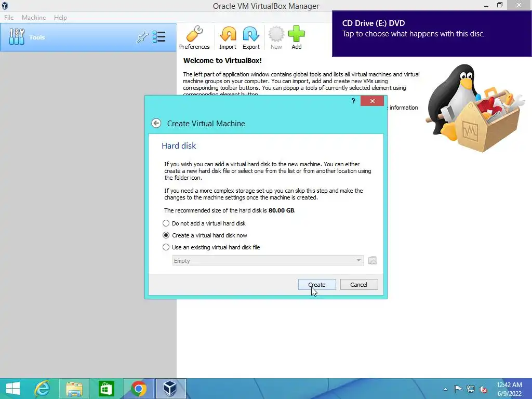Click the VirtualBox taskbar icon
The image size is (532, 399).
pos(170,389)
